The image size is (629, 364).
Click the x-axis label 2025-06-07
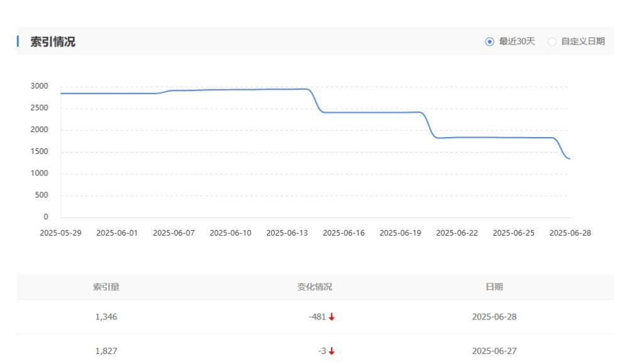pos(174,233)
